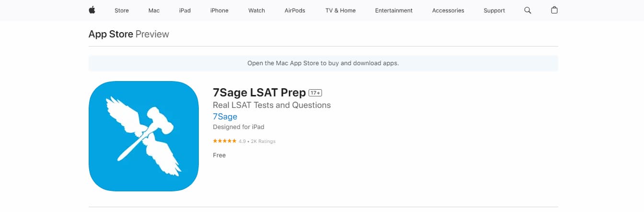
Task: Open the search magnifier icon
Action: click(528, 10)
